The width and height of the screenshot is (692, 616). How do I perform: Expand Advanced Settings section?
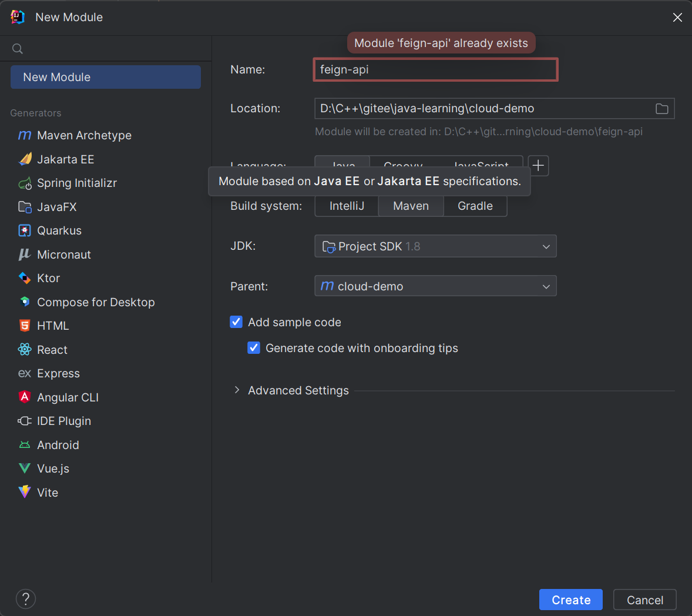[x=237, y=390]
